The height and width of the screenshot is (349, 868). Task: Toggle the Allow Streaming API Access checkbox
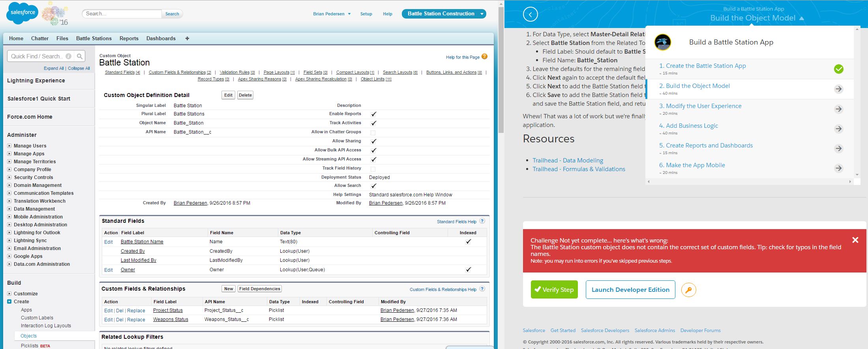click(x=373, y=159)
